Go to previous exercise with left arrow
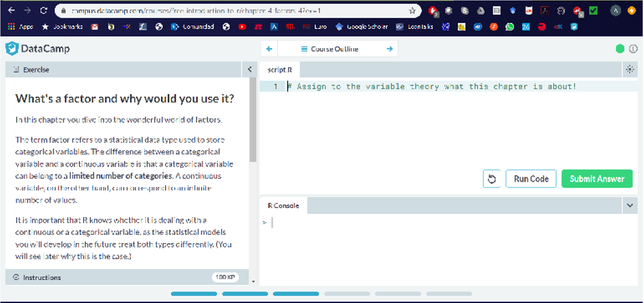Image resolution: width=644 pixels, height=303 pixels. pos(269,49)
